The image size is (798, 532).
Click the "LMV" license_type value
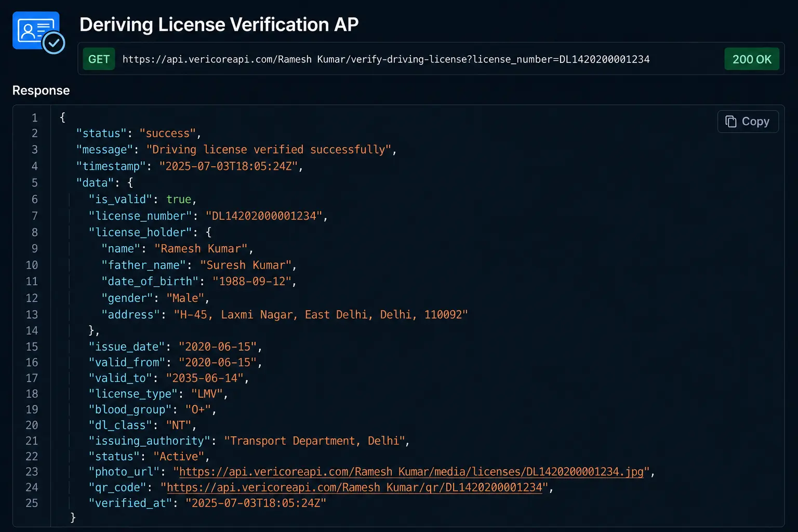pos(207,394)
